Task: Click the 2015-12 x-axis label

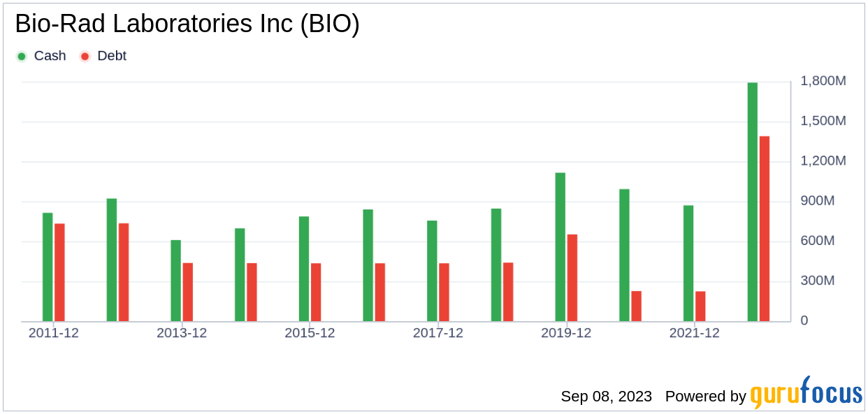Action: pos(310,334)
